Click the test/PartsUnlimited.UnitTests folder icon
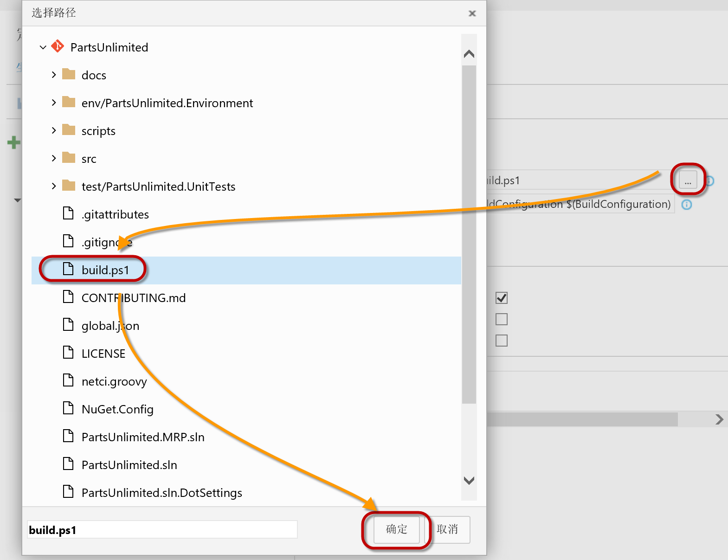The width and height of the screenshot is (728, 560). click(x=69, y=185)
